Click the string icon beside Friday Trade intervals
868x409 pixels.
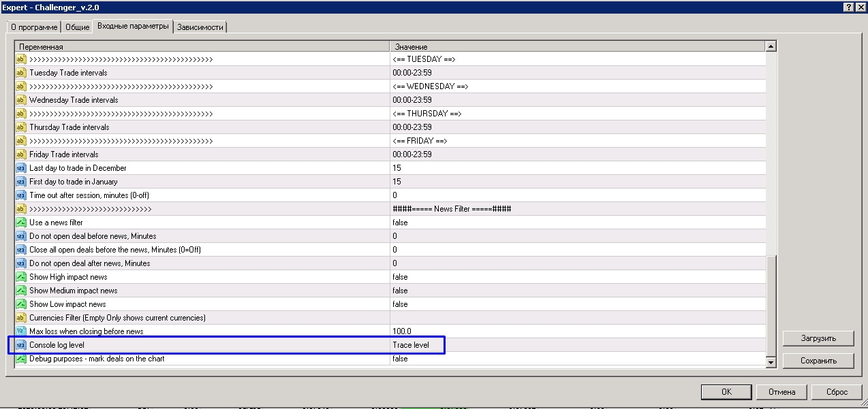[x=20, y=154]
